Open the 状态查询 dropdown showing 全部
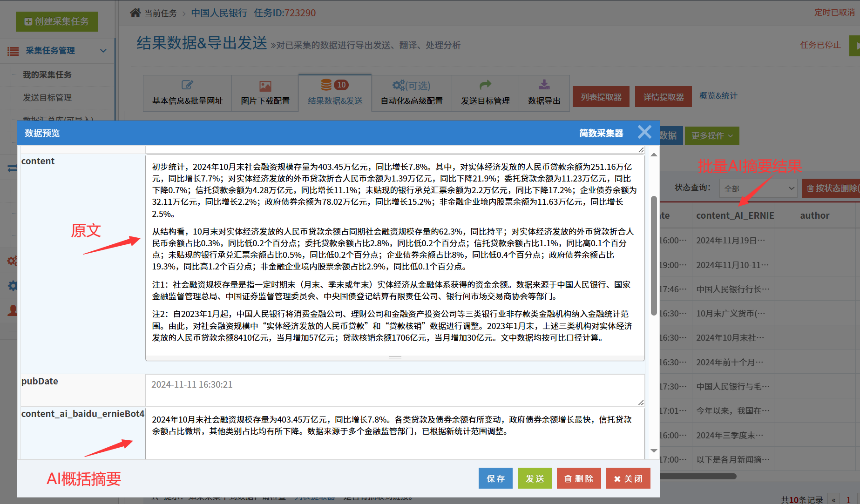The width and height of the screenshot is (860, 504). tap(758, 188)
